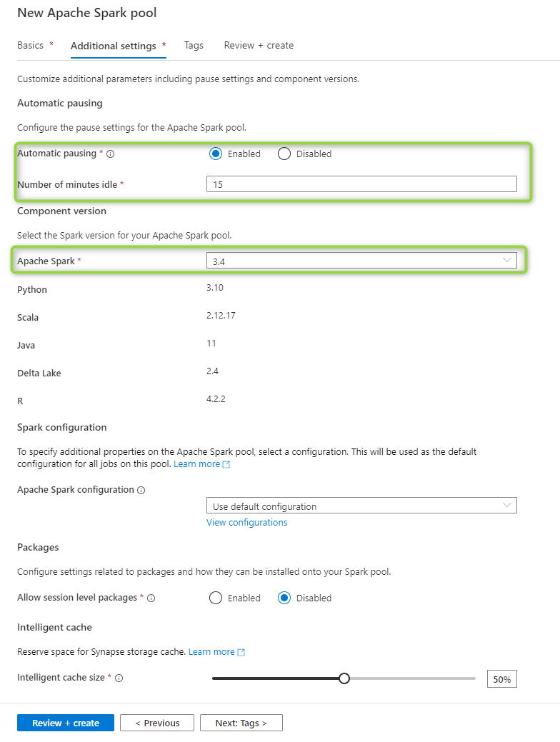560x742 pixels.
Task: Click the Previous button
Action: tap(157, 723)
